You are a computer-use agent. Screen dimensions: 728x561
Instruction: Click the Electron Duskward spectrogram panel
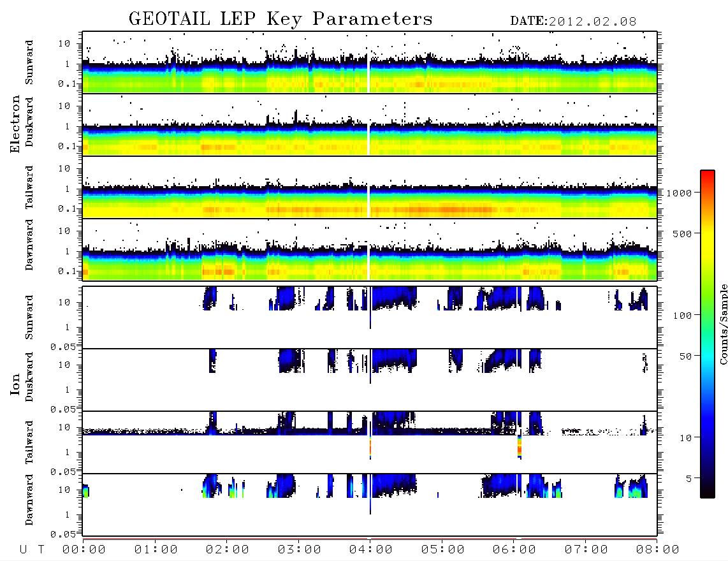pos(370,124)
